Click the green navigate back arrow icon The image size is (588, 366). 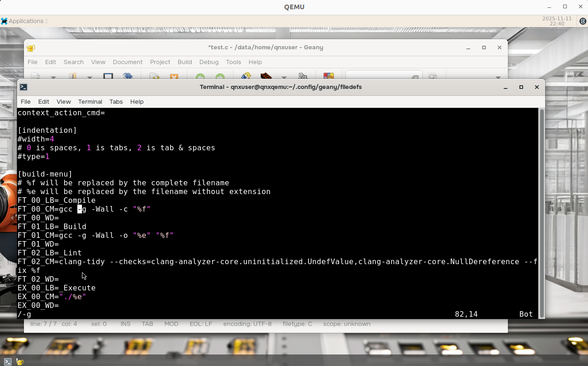coord(200,77)
